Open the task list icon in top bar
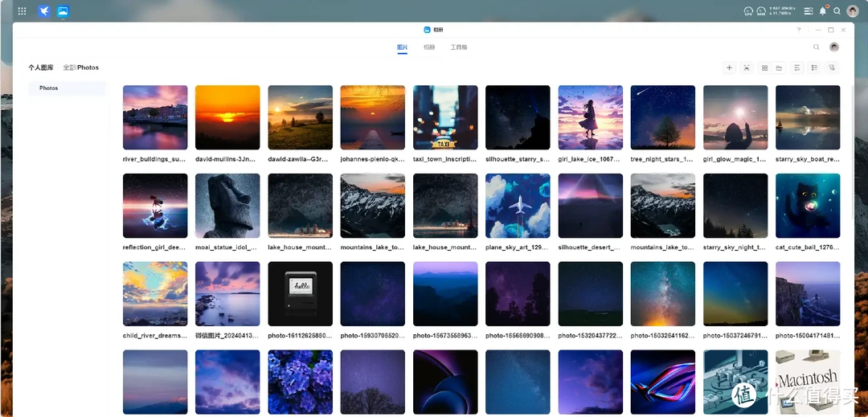 (x=808, y=11)
